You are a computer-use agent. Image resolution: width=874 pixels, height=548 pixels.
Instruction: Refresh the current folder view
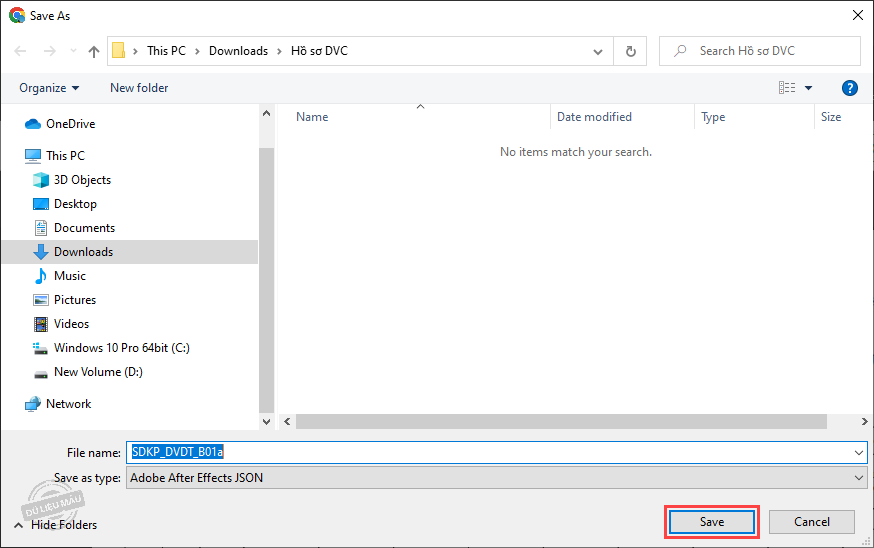click(630, 51)
